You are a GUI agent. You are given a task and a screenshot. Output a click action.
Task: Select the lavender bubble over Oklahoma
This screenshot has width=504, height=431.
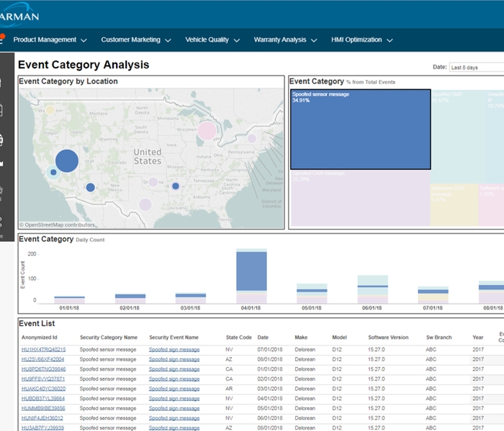coord(153,182)
